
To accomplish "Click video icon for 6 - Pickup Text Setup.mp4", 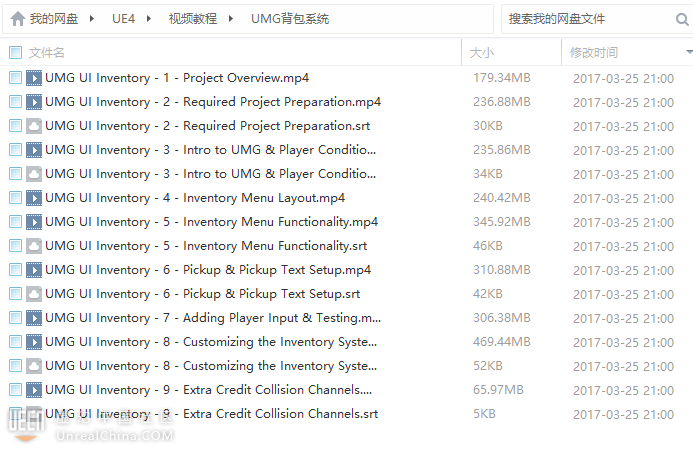I will pos(34,270).
